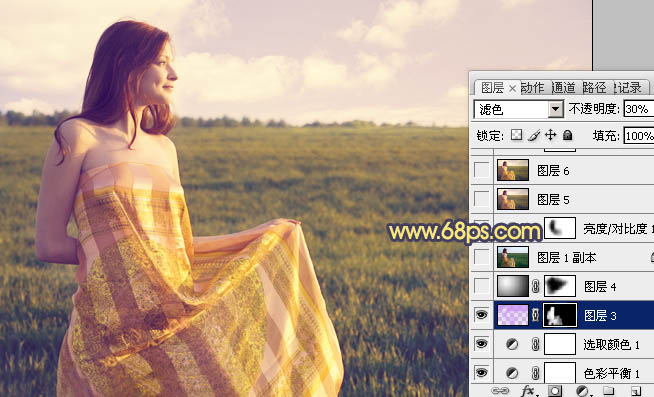Click adjustment icon of 选取颜色 1 layer
The height and width of the screenshot is (397, 654).
tap(512, 344)
